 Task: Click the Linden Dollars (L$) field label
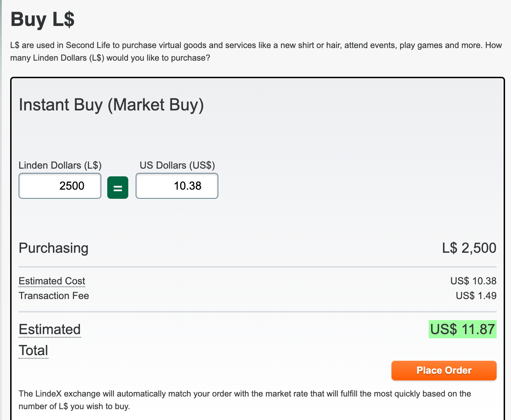click(60, 165)
